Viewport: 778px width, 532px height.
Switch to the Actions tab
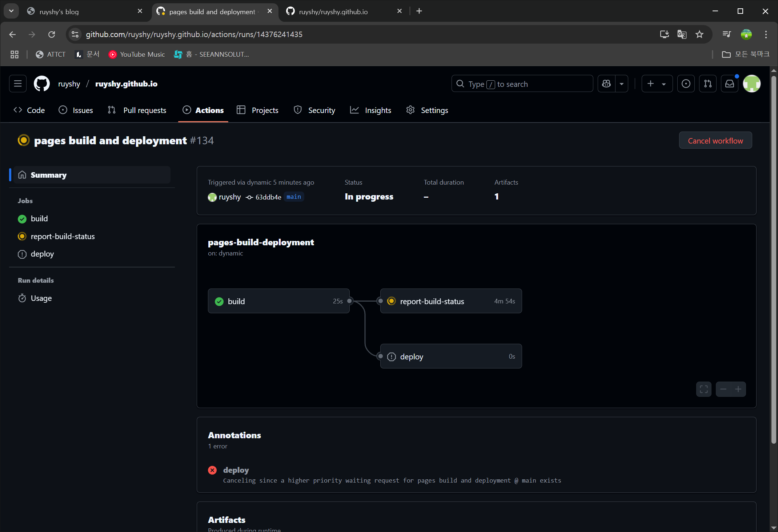click(x=209, y=110)
